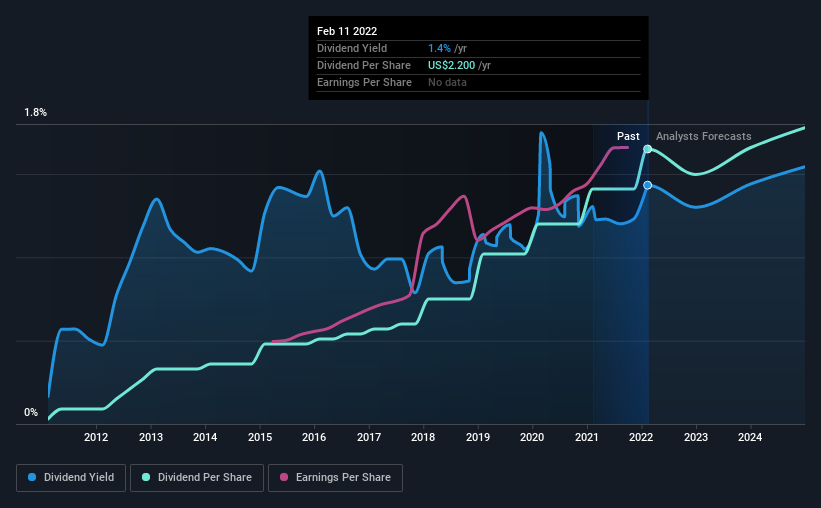The image size is (821, 508).
Task: Click the Analysts Forecasts label
Action: click(x=703, y=136)
